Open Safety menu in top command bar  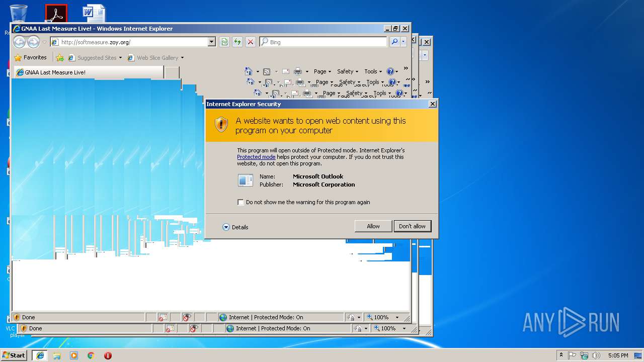348,71
